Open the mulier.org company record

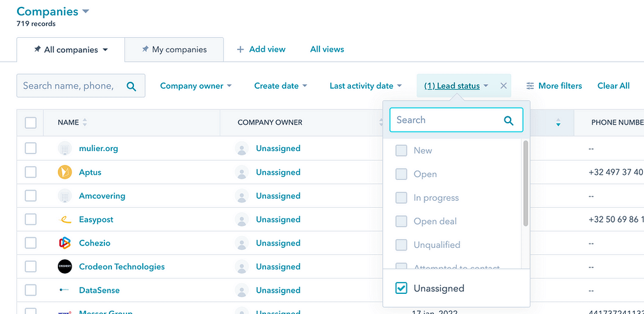click(99, 149)
